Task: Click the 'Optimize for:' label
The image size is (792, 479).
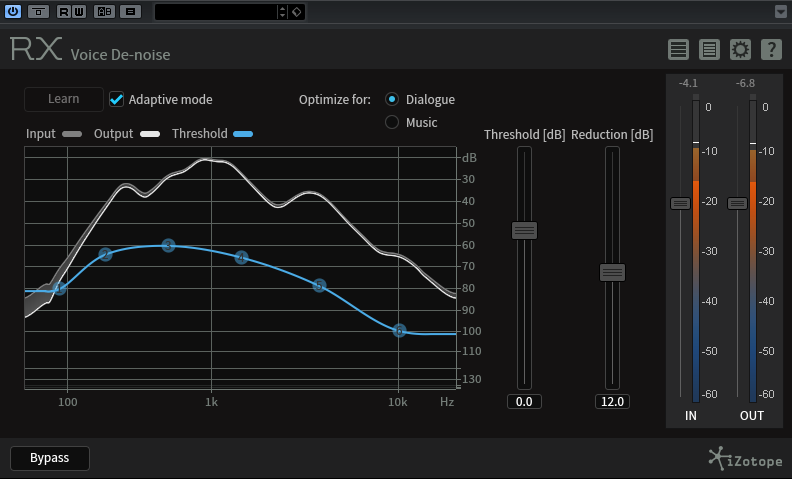Action: [334, 100]
